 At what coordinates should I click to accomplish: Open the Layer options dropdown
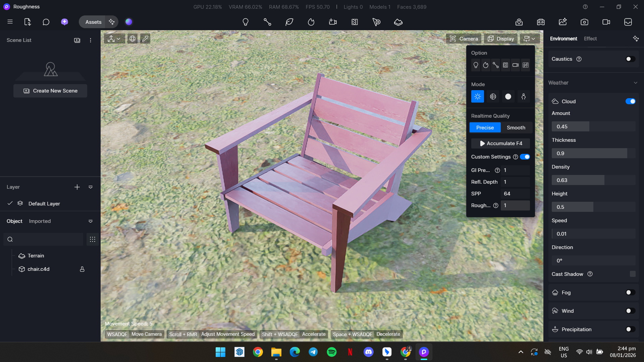(91, 187)
